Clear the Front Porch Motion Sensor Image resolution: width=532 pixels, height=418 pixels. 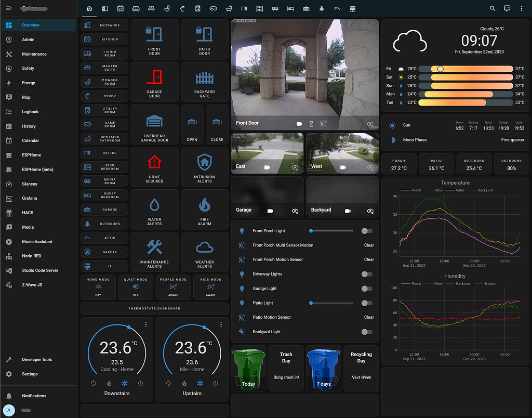[369, 259]
